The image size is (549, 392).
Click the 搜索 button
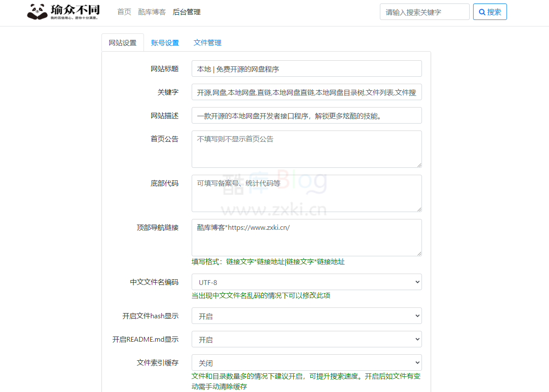pyautogui.click(x=490, y=12)
